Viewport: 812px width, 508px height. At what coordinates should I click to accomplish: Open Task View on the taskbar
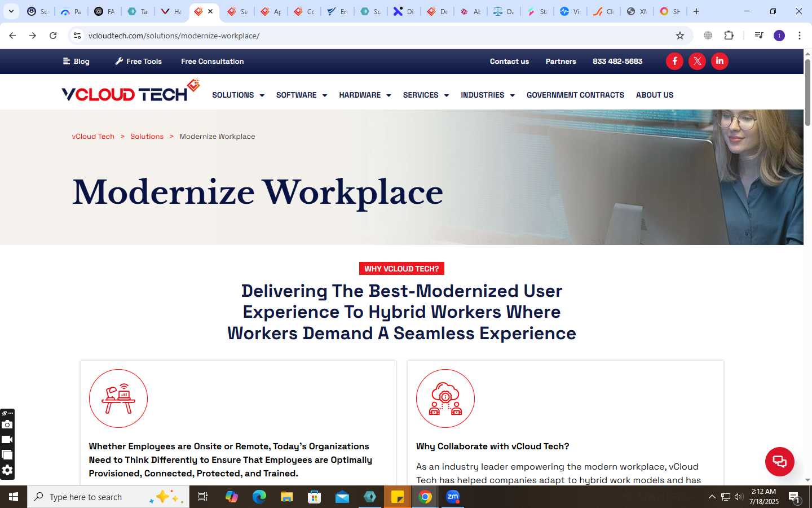203,497
